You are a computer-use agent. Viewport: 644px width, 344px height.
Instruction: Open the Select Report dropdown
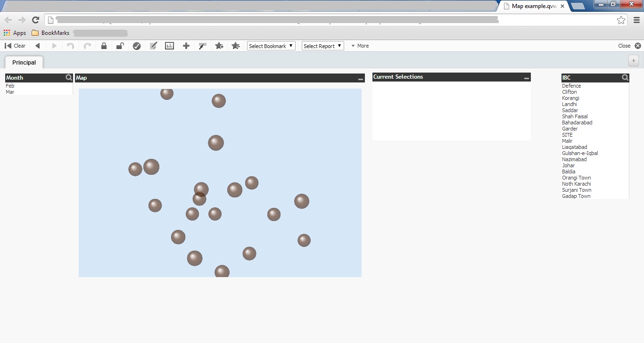tap(323, 46)
